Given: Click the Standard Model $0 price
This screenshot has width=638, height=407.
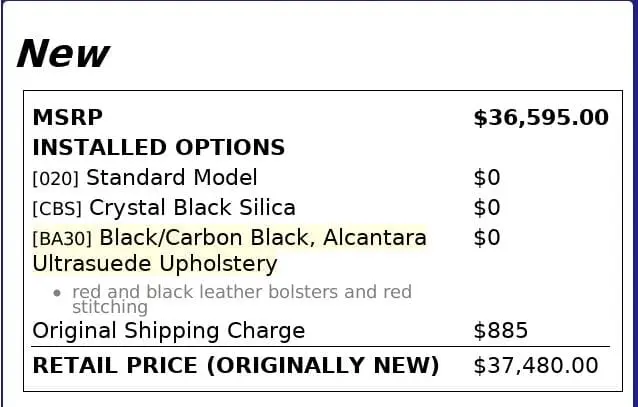Looking at the screenshot, I should (x=487, y=177).
